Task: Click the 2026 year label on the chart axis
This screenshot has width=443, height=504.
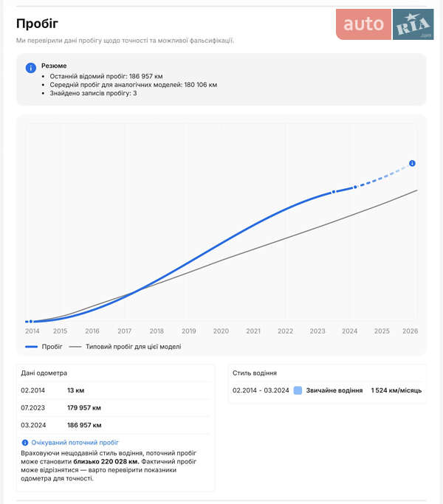Action: tap(410, 331)
